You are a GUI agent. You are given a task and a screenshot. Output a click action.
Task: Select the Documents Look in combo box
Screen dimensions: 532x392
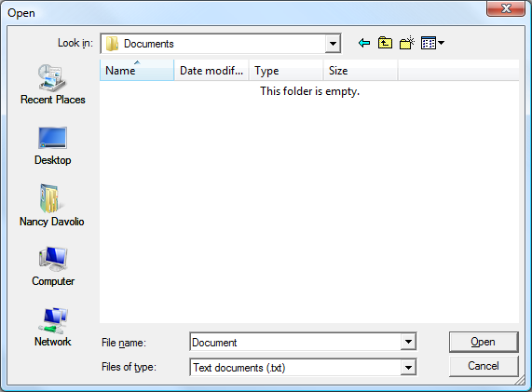[221, 44]
